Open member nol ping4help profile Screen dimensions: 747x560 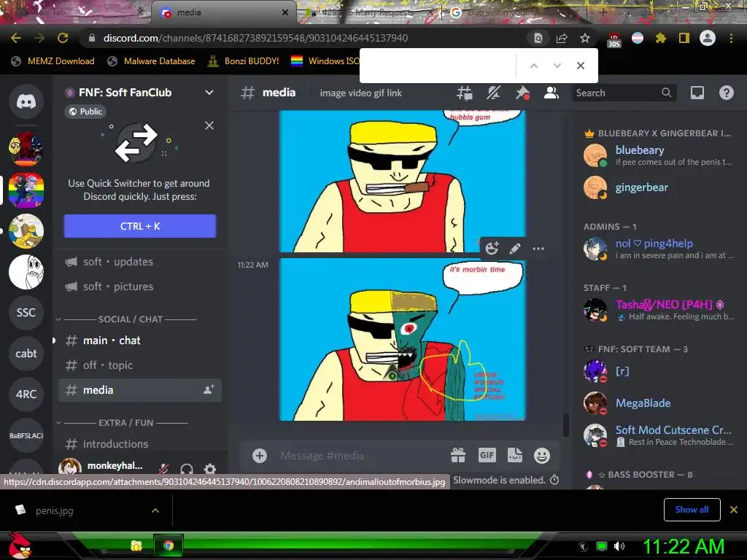click(x=659, y=249)
